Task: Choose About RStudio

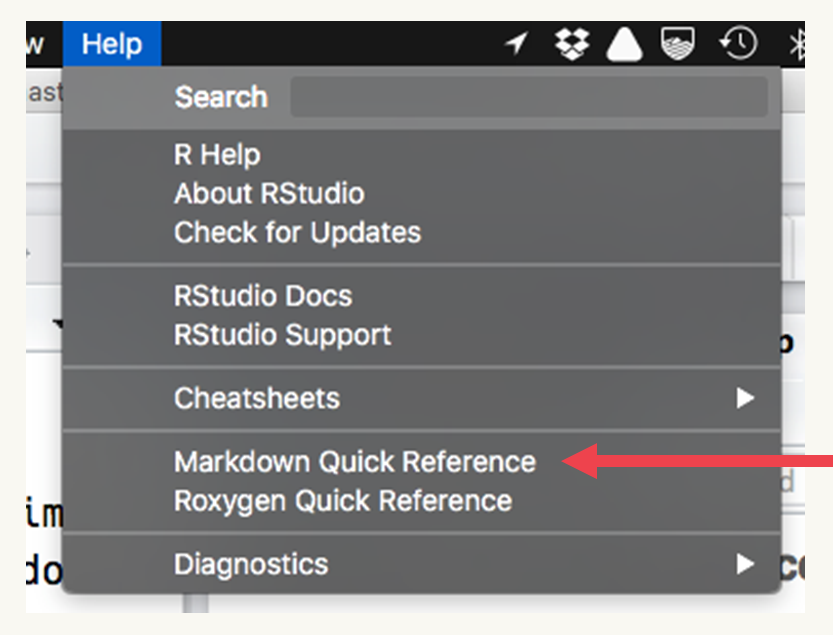Action: pyautogui.click(x=269, y=194)
